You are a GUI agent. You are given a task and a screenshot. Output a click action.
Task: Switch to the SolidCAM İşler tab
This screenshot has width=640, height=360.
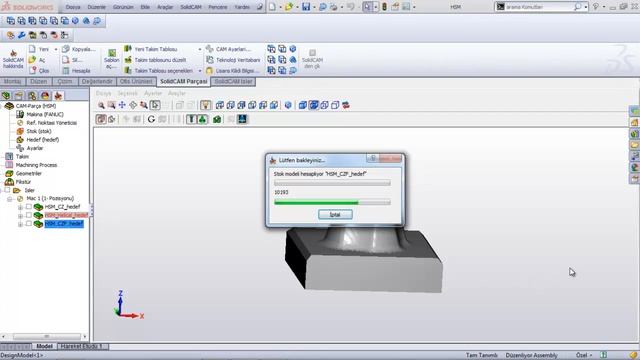[233, 82]
